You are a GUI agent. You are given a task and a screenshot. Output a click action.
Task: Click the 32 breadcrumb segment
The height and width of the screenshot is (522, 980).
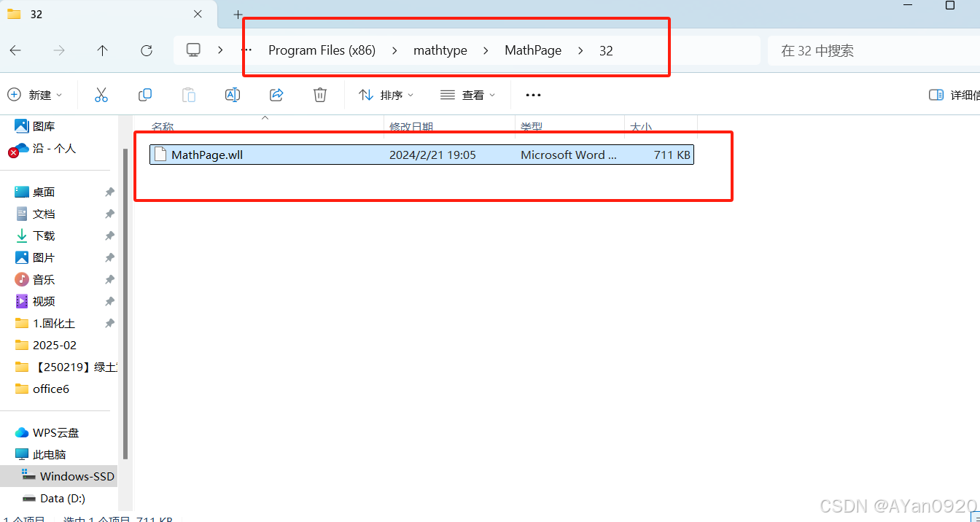coord(606,50)
